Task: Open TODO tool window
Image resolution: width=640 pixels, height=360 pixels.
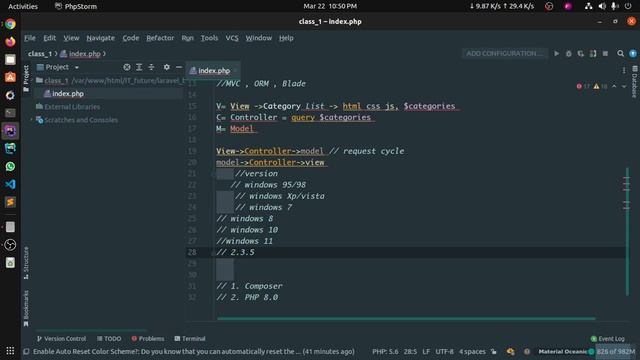Action: [x=109, y=339]
